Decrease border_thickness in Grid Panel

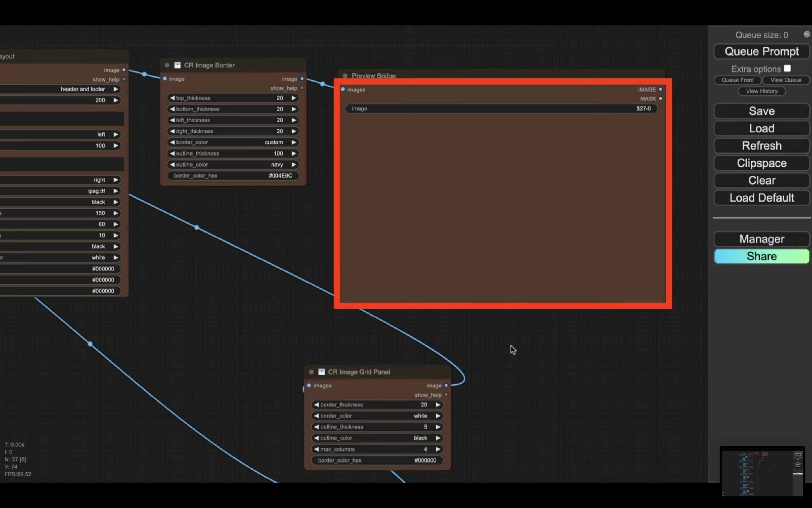point(316,404)
